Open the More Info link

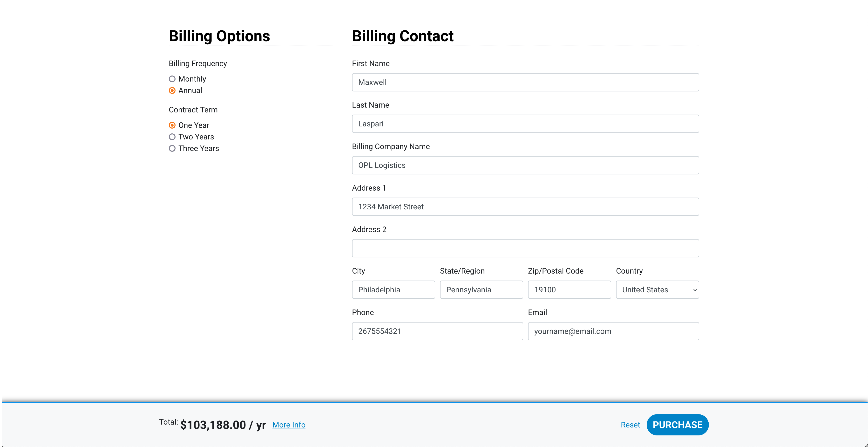coord(289,425)
